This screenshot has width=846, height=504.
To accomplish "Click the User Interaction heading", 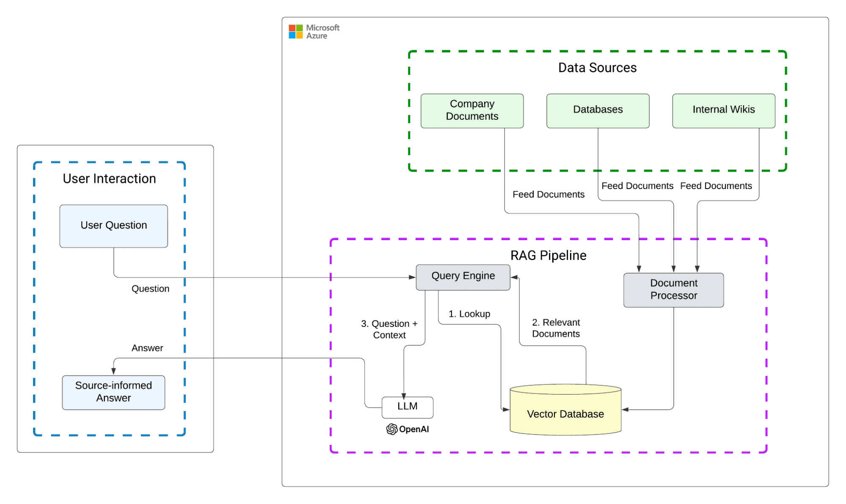I will coord(109,178).
